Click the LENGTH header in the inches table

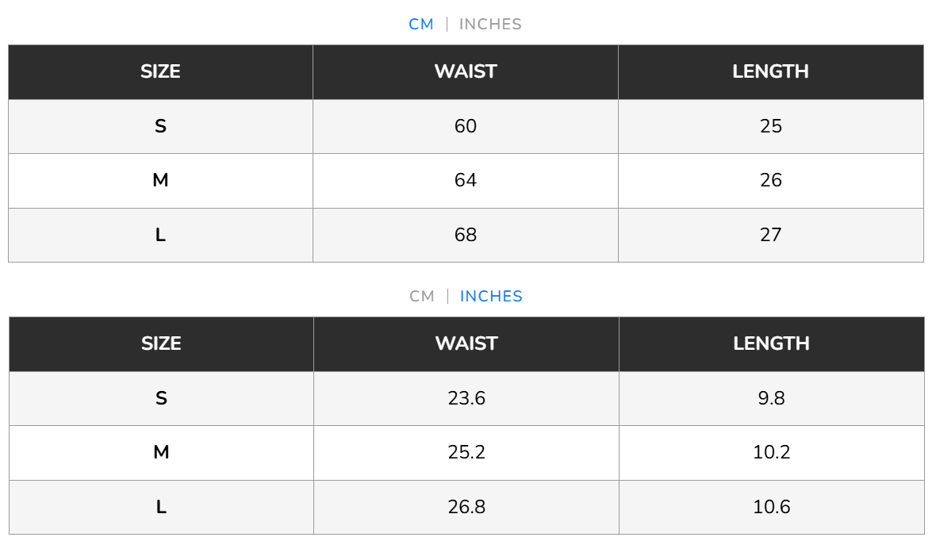click(771, 343)
